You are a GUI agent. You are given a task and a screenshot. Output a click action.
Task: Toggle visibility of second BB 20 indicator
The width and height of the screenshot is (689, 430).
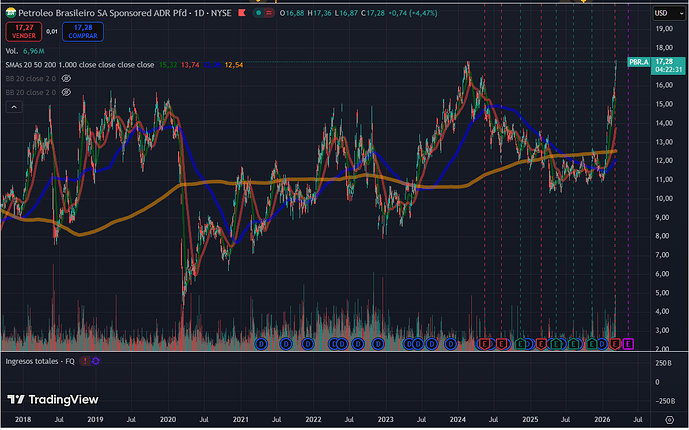[66, 90]
